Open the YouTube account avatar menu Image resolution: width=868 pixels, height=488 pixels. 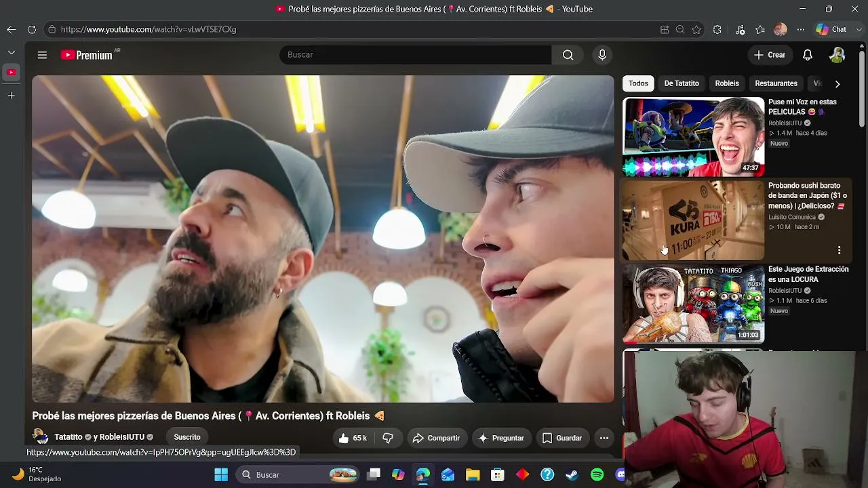(837, 55)
